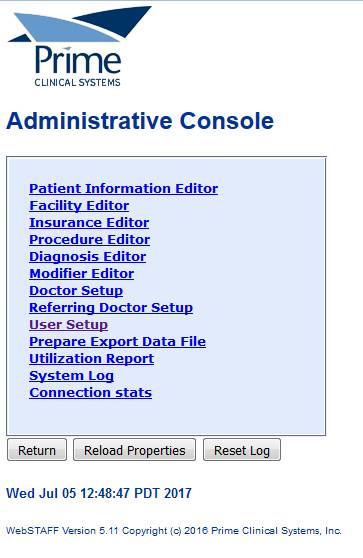Open Referring Doctor Setup link

point(111,308)
